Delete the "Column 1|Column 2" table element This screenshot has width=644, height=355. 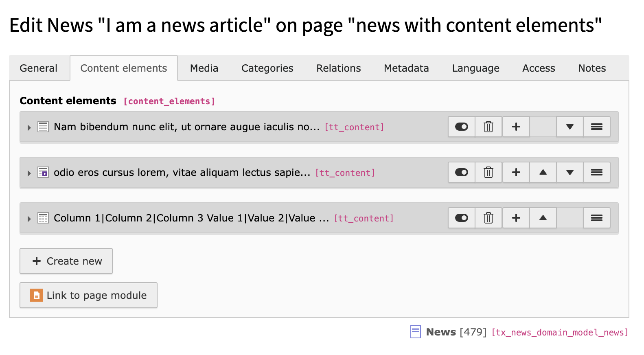488,218
